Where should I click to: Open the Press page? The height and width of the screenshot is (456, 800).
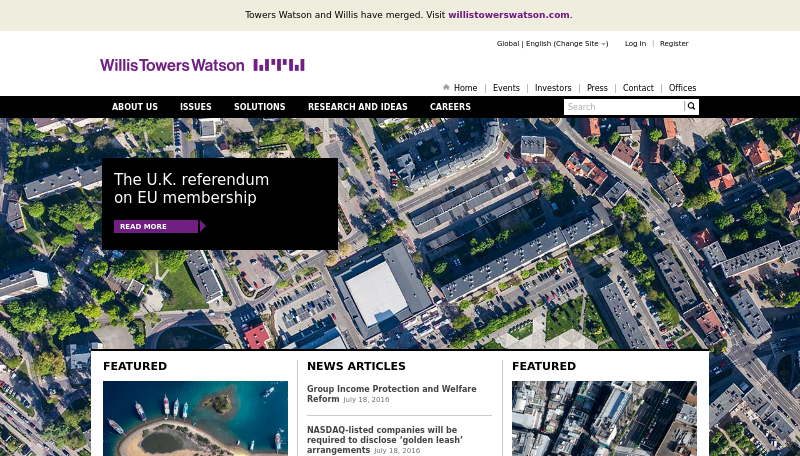[597, 88]
